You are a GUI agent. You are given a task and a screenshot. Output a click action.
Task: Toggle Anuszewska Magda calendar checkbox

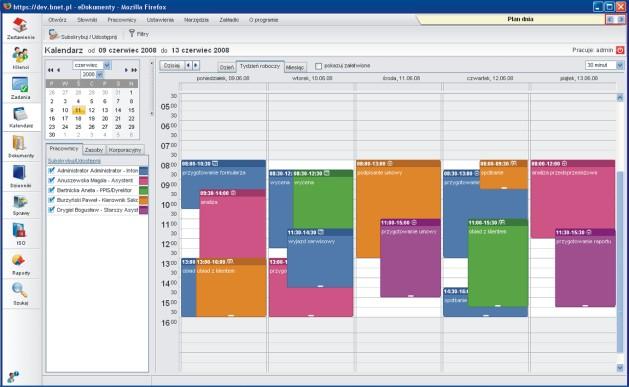coord(51,180)
